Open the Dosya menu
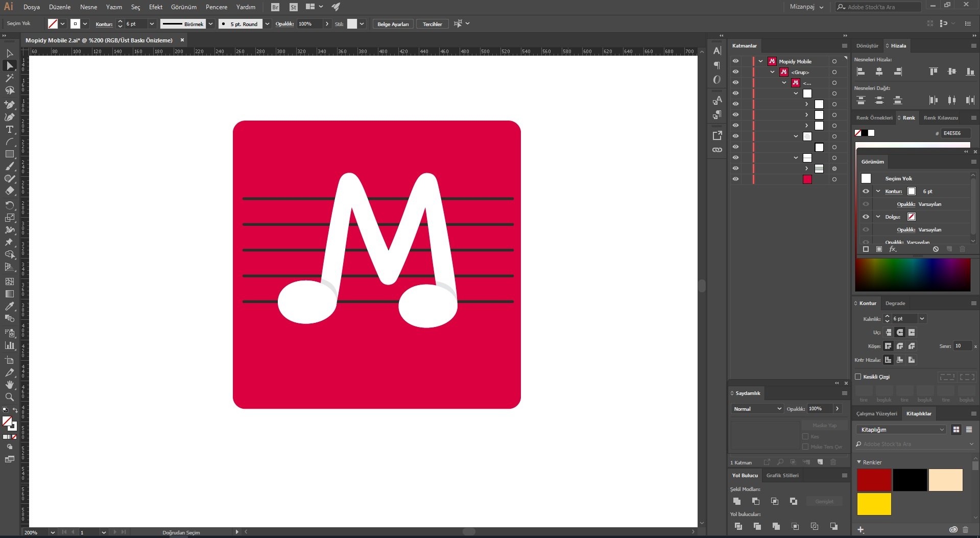This screenshot has height=538, width=980. click(32, 7)
